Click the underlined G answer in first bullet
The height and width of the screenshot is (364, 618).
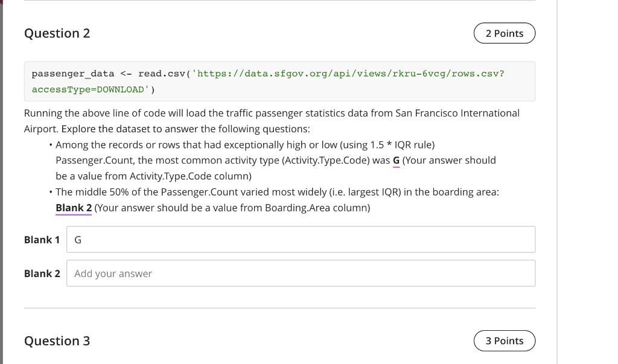pyautogui.click(x=396, y=161)
